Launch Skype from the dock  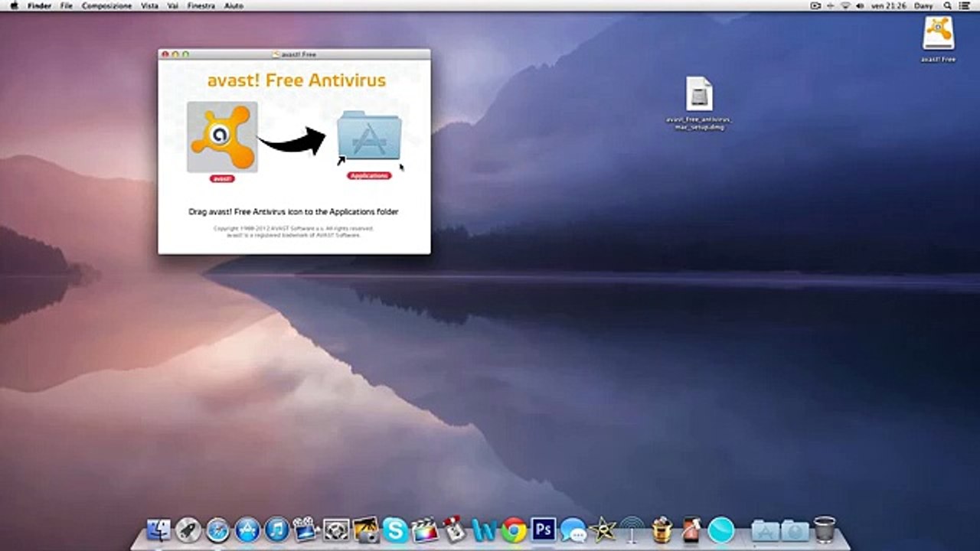pos(396,530)
